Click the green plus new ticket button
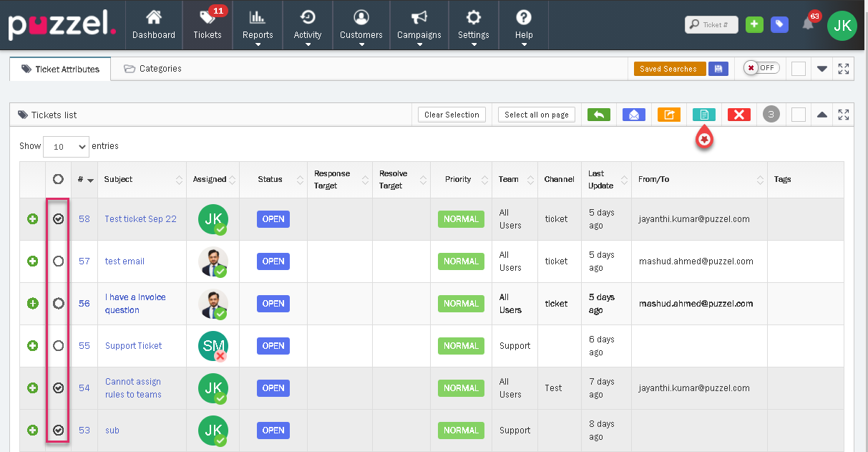Viewport: 868px width, 452px height. [754, 24]
